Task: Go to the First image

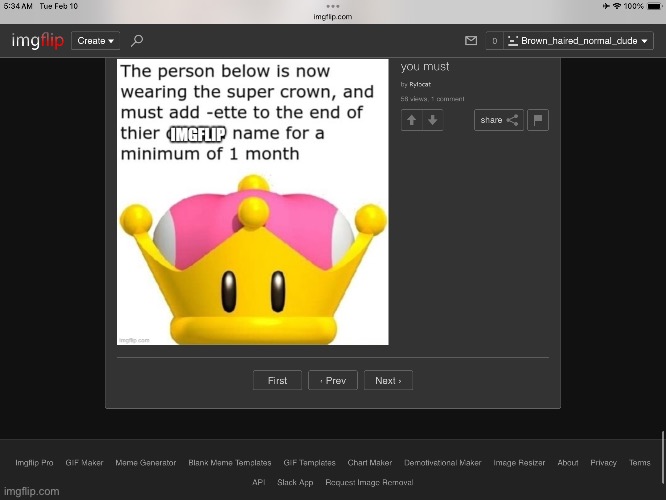Action: (x=277, y=381)
